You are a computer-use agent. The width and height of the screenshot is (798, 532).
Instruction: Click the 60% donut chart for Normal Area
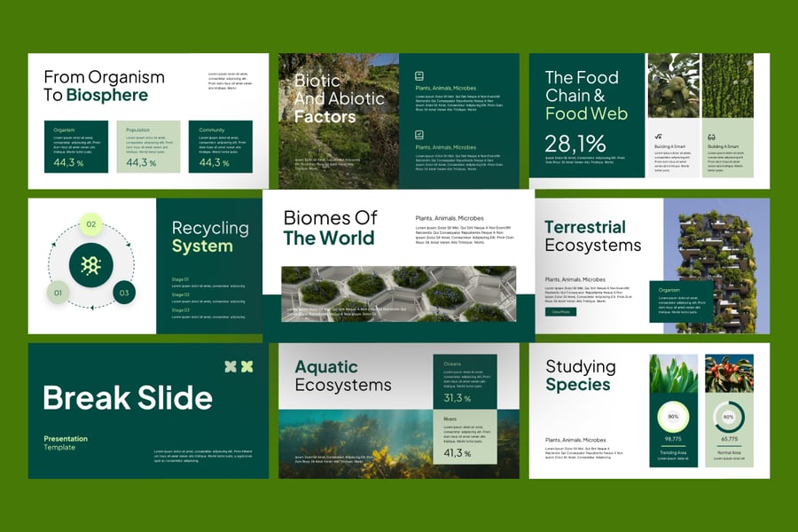[729, 416]
